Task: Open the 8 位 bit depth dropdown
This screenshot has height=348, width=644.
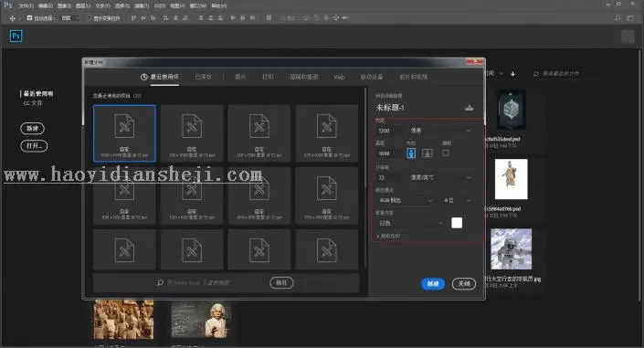Action: pyautogui.click(x=457, y=200)
